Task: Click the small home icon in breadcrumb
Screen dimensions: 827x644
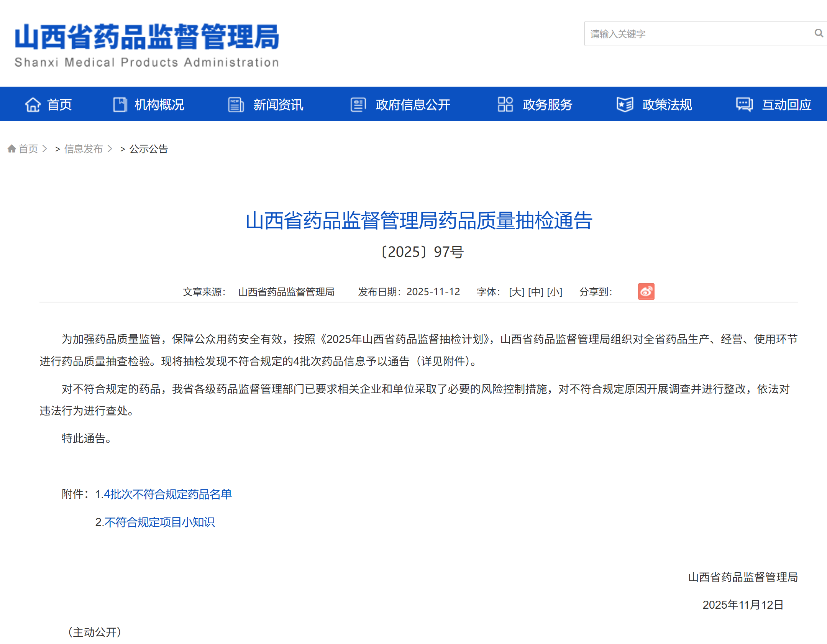Action: (x=11, y=149)
